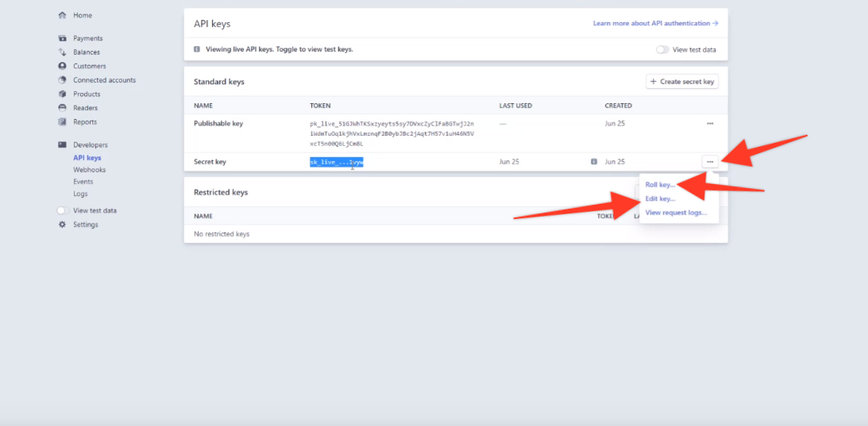Click the Reports chart icon
Image resolution: width=868 pixels, height=426 pixels.
tap(63, 121)
